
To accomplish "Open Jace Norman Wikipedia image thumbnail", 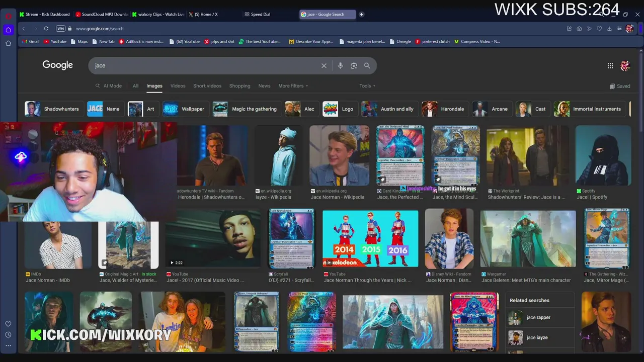I will 339,156.
